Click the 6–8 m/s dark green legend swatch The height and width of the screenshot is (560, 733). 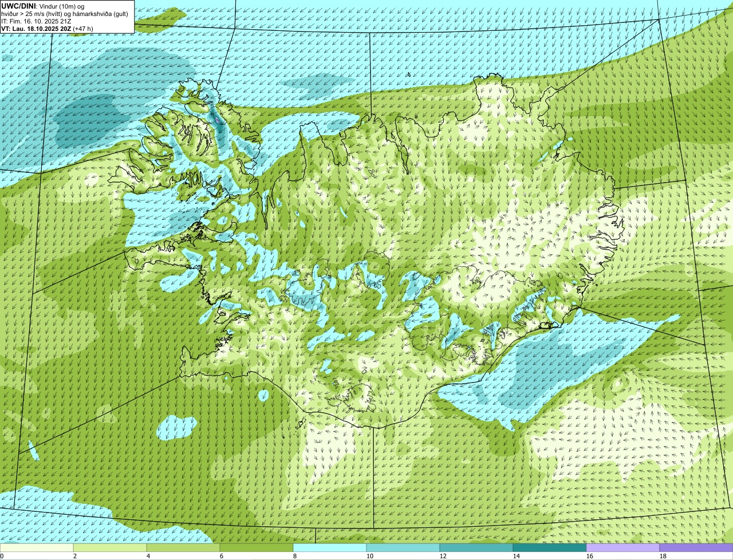click(257, 548)
